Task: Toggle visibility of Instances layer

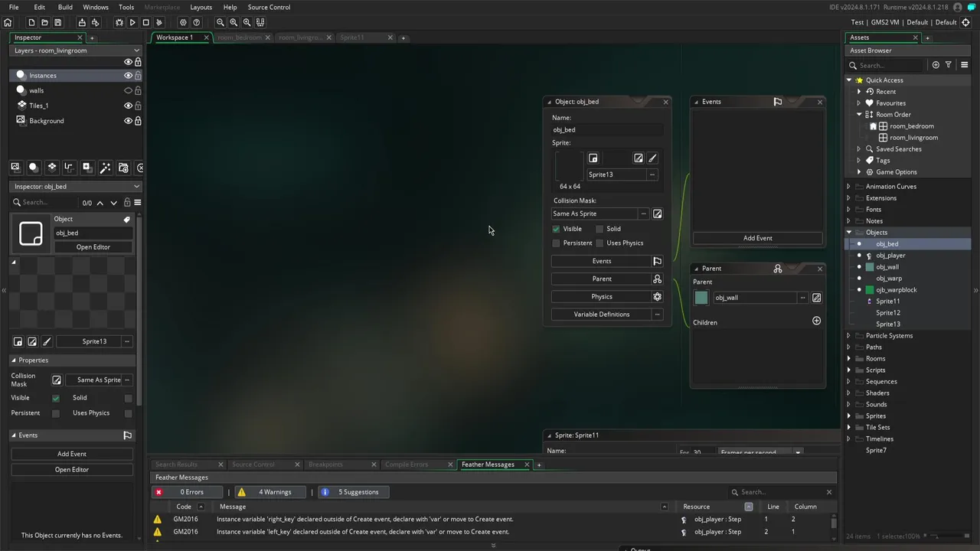Action: coord(128,75)
